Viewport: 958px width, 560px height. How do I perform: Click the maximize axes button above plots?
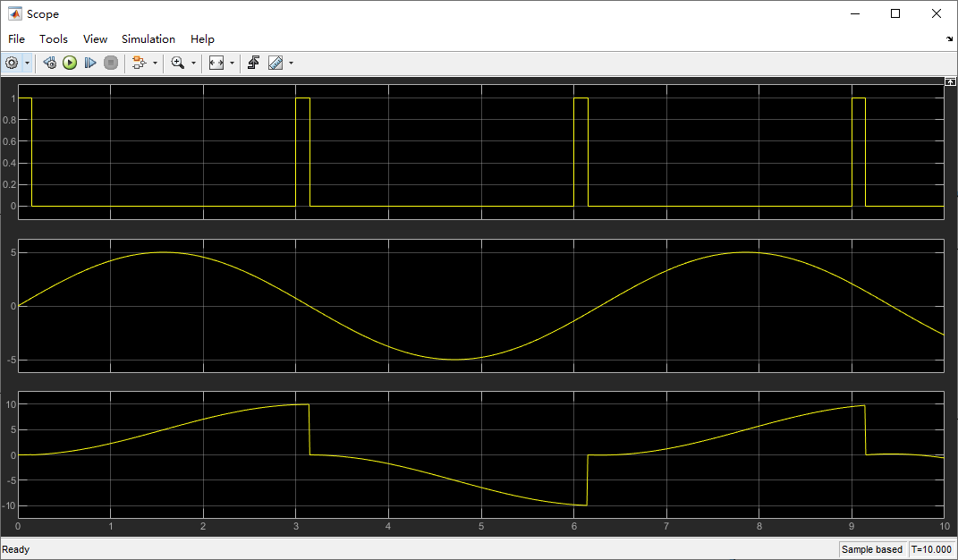point(950,81)
